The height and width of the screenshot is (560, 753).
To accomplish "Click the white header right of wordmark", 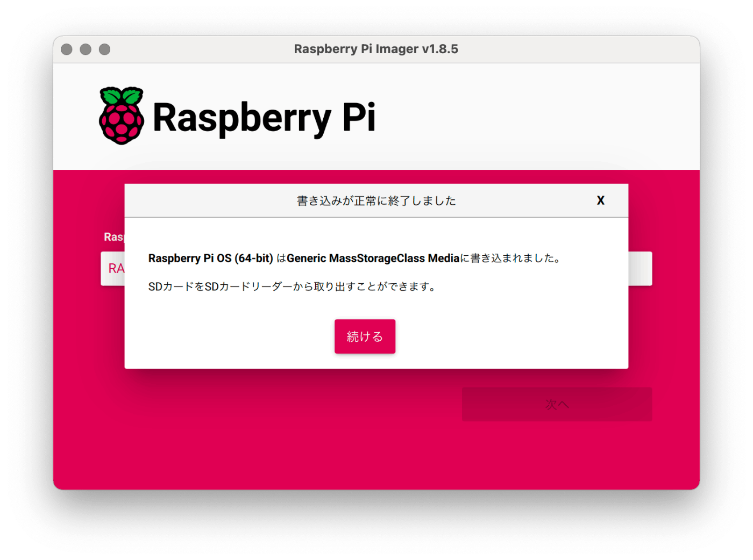I will (538, 117).
